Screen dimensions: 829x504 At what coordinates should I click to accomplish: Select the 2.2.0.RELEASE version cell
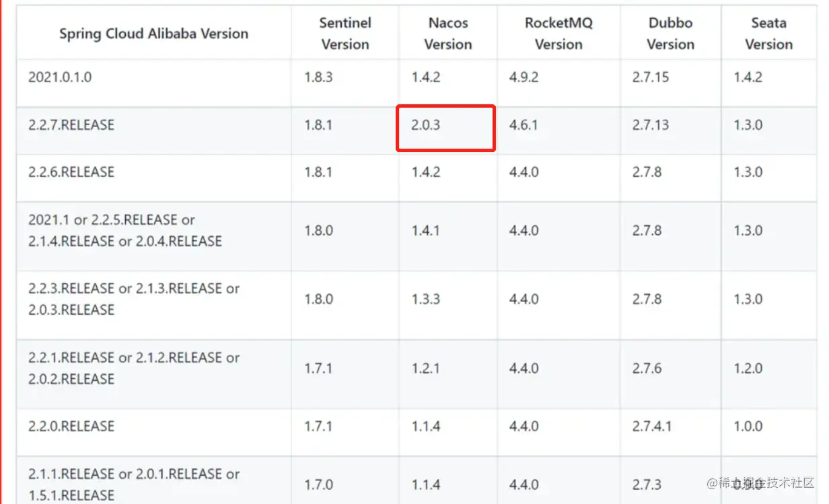tap(154, 432)
